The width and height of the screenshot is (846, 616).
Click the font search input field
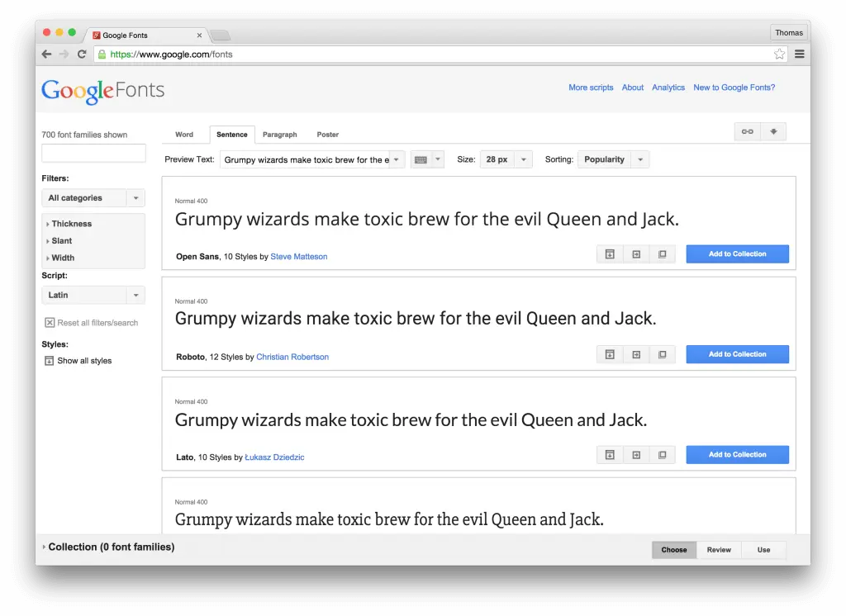[x=93, y=153]
